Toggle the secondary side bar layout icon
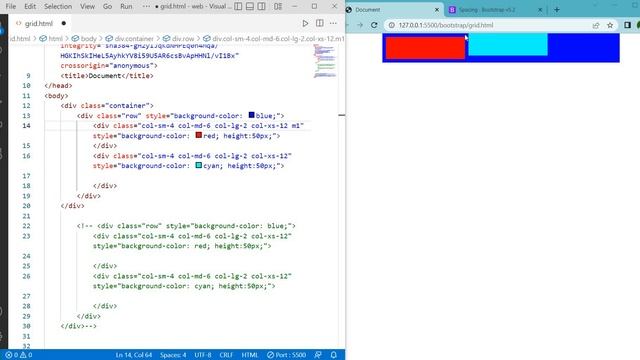The image size is (640, 360). (262, 7)
